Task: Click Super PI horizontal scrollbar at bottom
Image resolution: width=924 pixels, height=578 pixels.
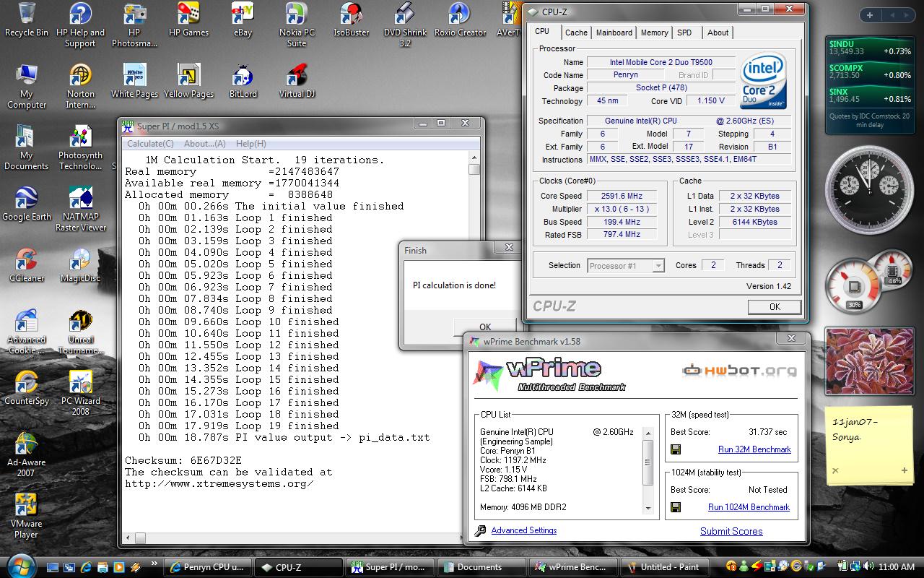Action: click(294, 538)
